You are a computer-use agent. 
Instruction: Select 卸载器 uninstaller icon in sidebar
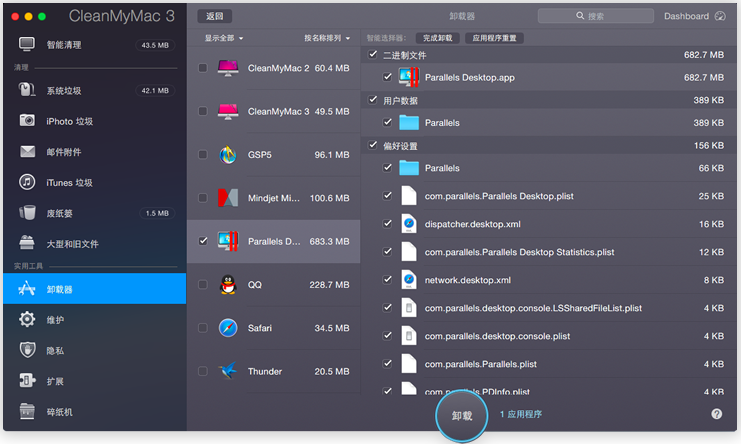click(27, 288)
